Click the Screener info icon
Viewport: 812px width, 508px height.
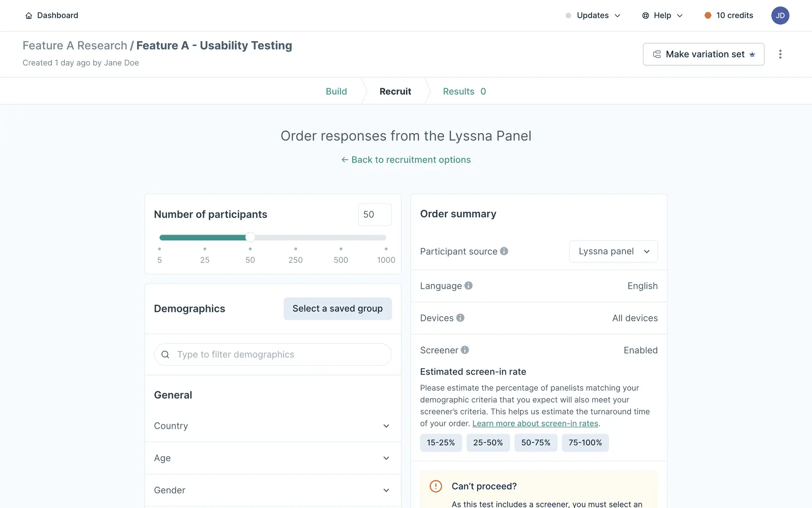tap(465, 350)
